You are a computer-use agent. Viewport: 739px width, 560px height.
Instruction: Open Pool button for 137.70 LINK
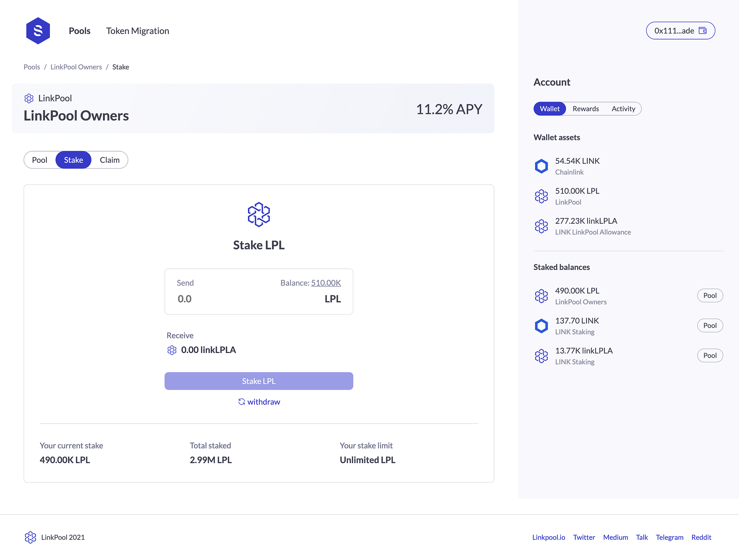point(710,326)
